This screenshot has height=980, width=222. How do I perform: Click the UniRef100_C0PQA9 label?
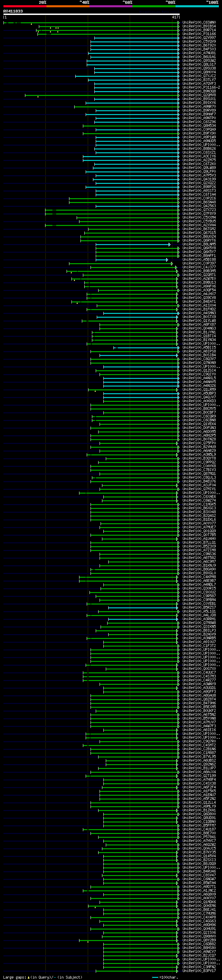coord(199,129)
